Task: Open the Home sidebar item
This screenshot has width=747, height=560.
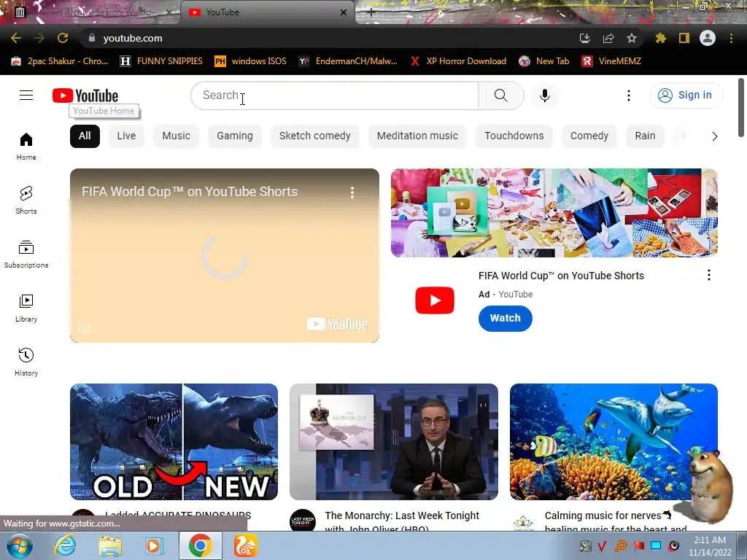Action: pyautogui.click(x=26, y=146)
